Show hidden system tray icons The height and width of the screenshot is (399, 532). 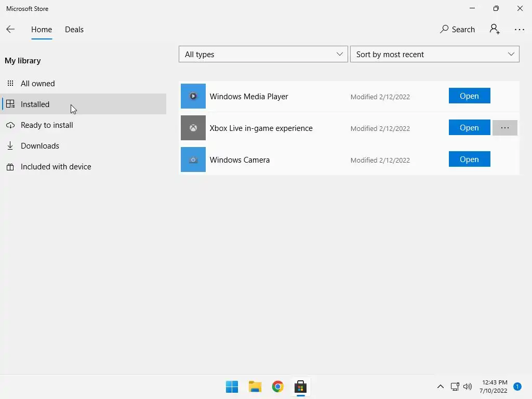(x=441, y=387)
